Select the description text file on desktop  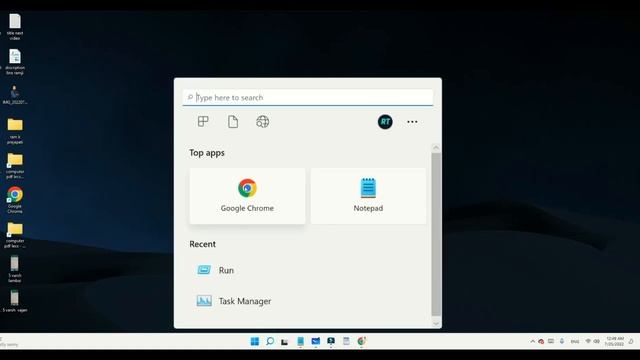click(15, 62)
